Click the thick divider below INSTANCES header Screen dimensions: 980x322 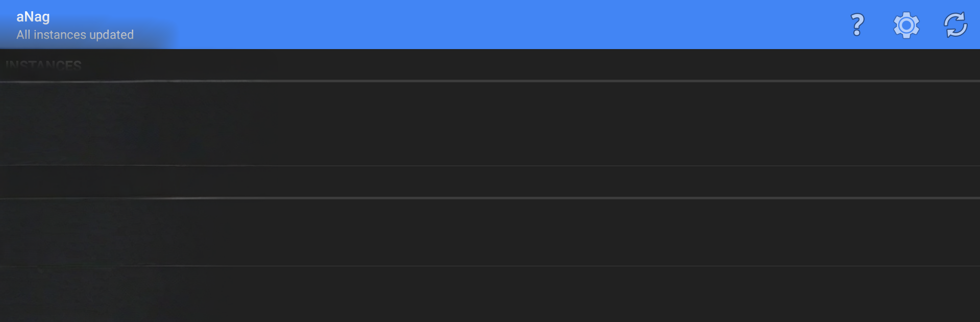click(x=490, y=81)
